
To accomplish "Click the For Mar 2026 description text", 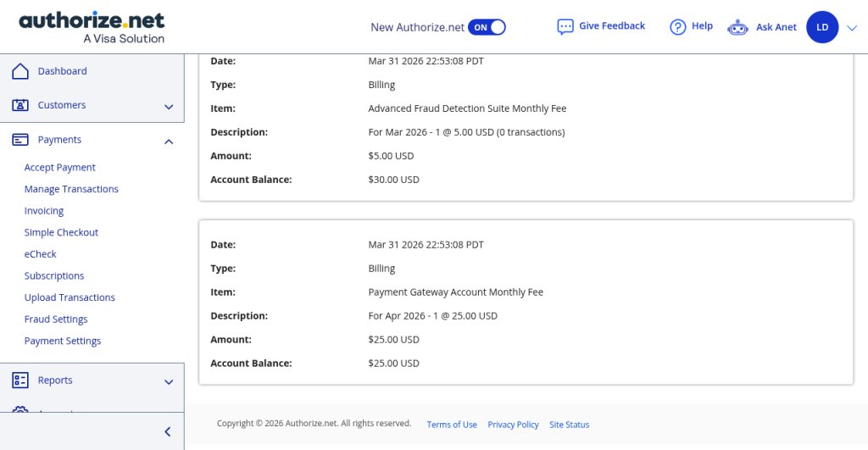I will point(467,131).
